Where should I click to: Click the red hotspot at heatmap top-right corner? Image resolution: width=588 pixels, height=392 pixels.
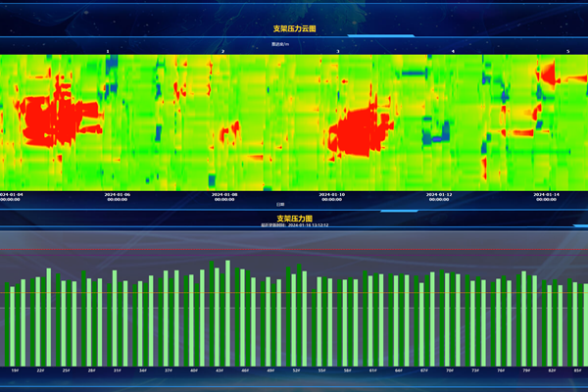click(x=549, y=72)
